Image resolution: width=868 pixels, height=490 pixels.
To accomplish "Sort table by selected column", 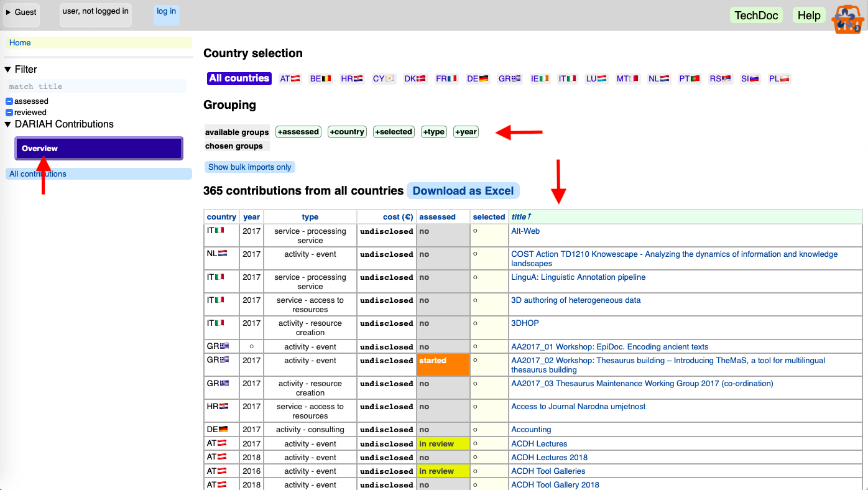I will click(489, 217).
